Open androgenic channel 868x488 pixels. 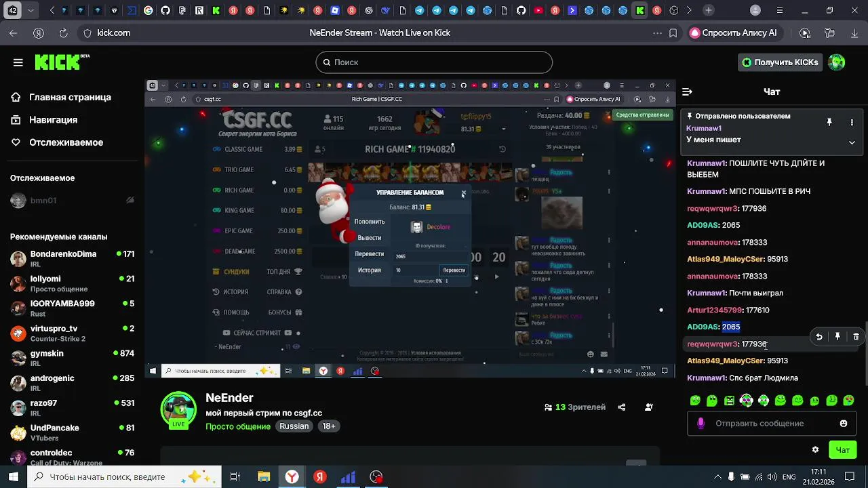[72, 383]
